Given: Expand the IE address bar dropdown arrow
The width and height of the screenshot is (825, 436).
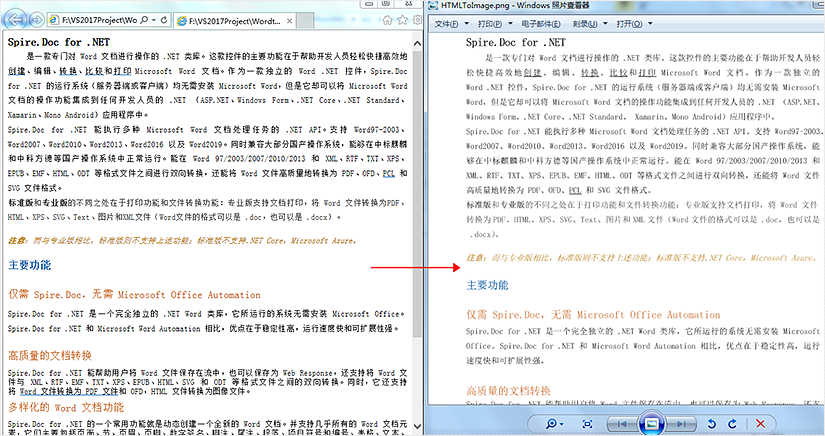Looking at the screenshot, I should tap(154, 20).
